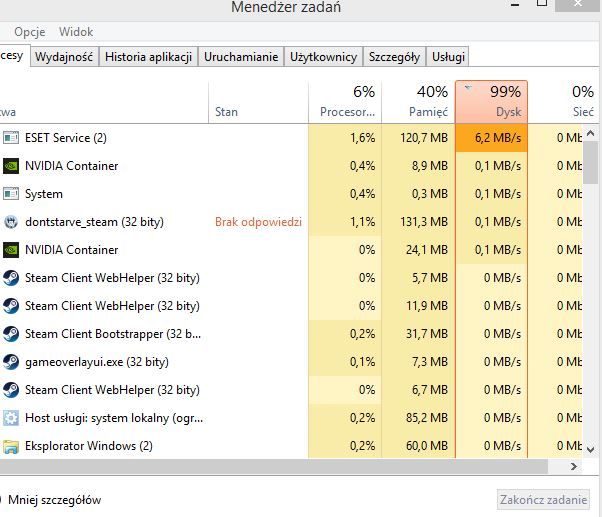The height and width of the screenshot is (517, 602).
Task: Select the System process name
Action: [44, 194]
